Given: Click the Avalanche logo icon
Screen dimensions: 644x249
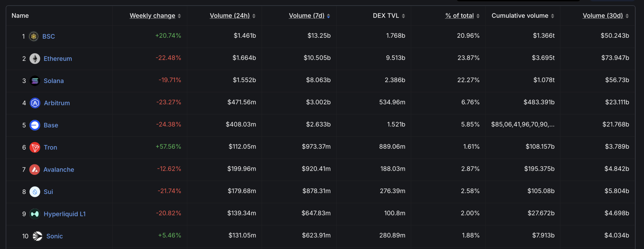Looking at the screenshot, I should pyautogui.click(x=35, y=169).
